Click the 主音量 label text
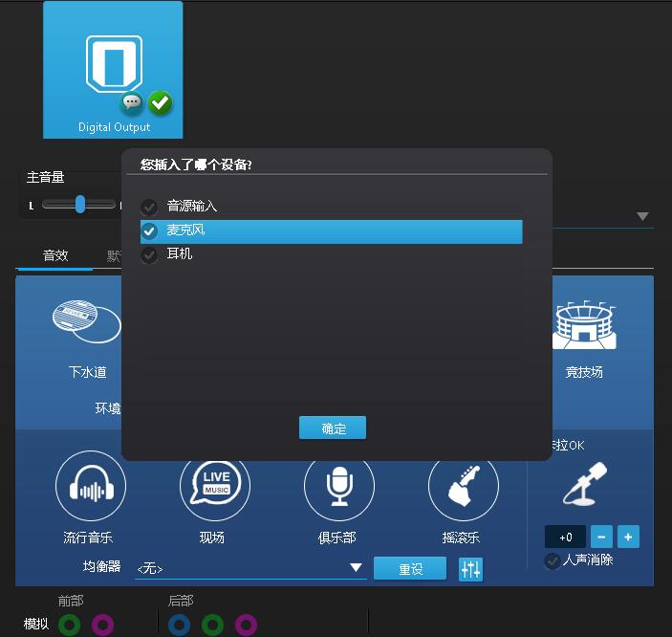This screenshot has height=637, width=672. 46,177
